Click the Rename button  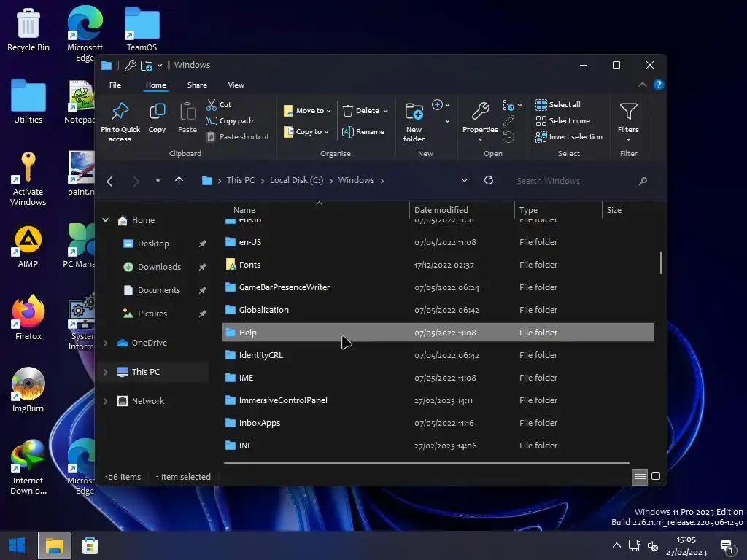point(363,132)
